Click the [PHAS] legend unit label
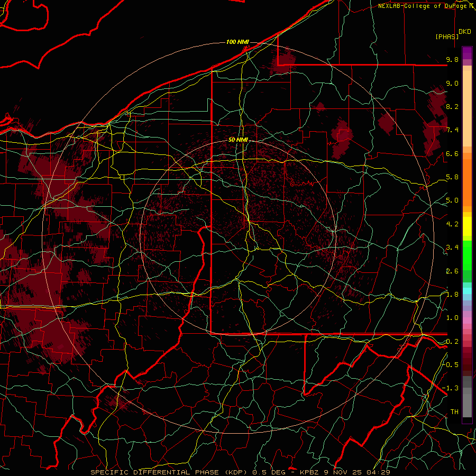Screen dimensions: 476x476 [x=447, y=37]
